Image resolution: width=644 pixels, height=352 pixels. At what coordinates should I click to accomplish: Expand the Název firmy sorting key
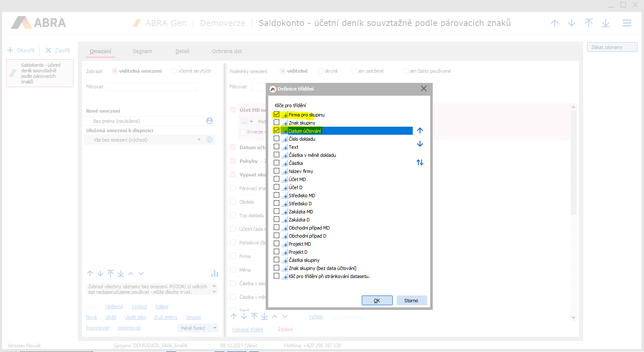tap(285, 172)
